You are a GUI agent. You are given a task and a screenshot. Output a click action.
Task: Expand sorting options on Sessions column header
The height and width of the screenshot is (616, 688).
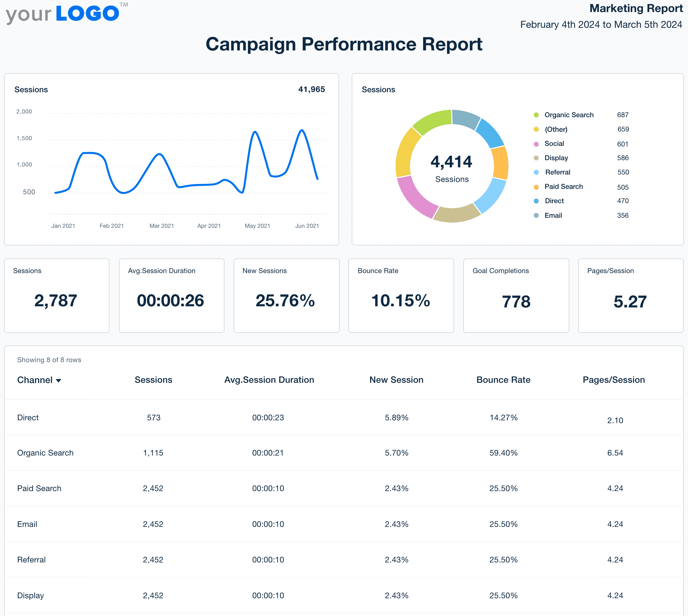point(153,379)
